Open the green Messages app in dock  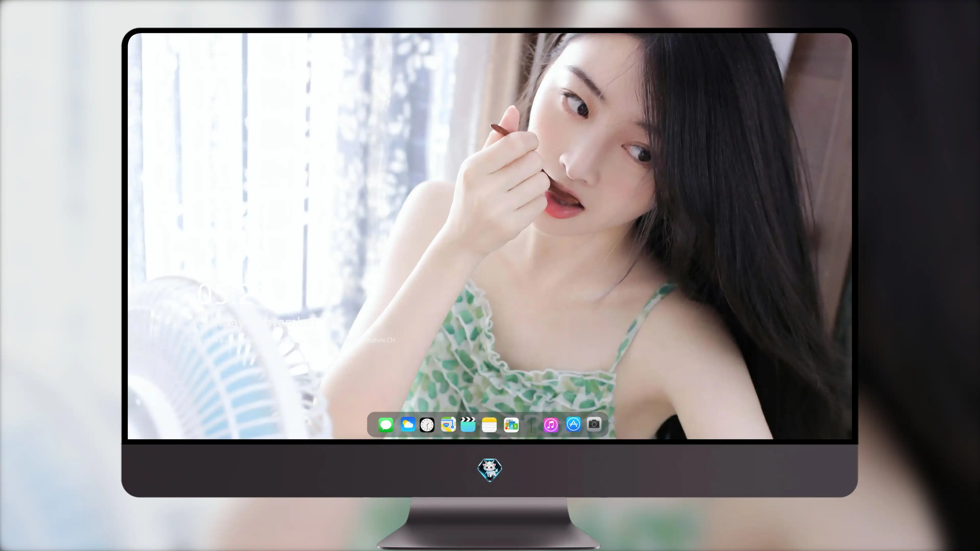coord(386,425)
